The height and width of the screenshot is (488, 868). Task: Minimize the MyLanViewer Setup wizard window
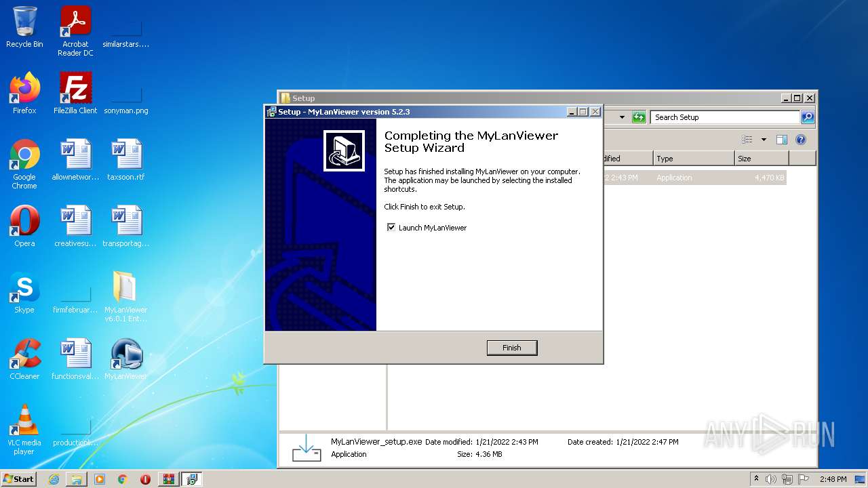pyautogui.click(x=571, y=112)
